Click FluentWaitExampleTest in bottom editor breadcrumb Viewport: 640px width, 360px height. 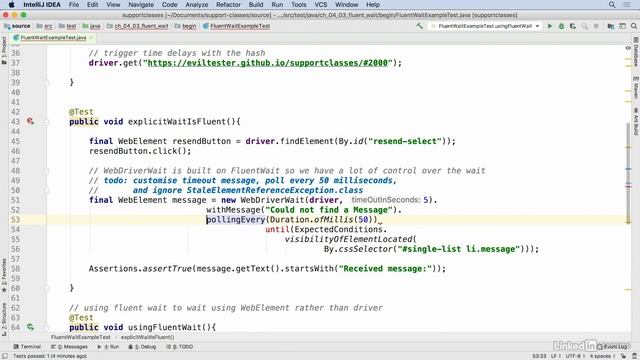pos(80,337)
